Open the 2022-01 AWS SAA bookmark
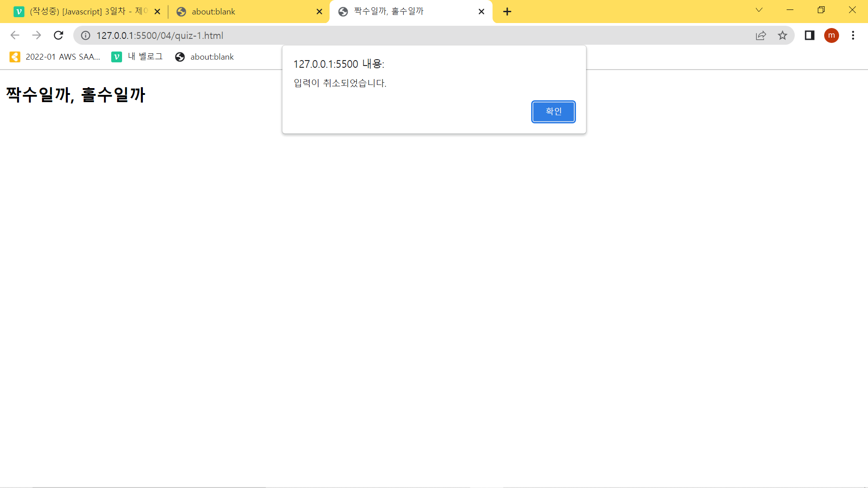The image size is (868, 488). pos(55,57)
